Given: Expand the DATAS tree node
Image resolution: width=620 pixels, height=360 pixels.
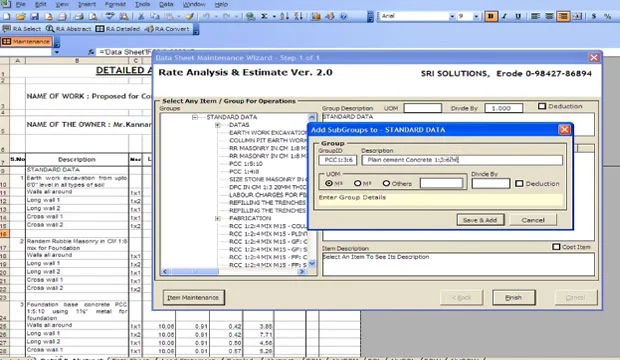Looking at the screenshot, I should coord(217,125).
